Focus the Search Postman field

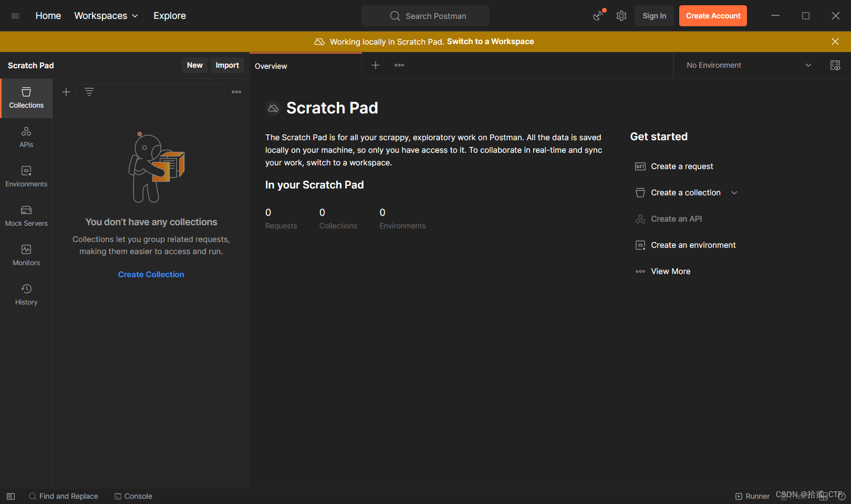click(426, 16)
